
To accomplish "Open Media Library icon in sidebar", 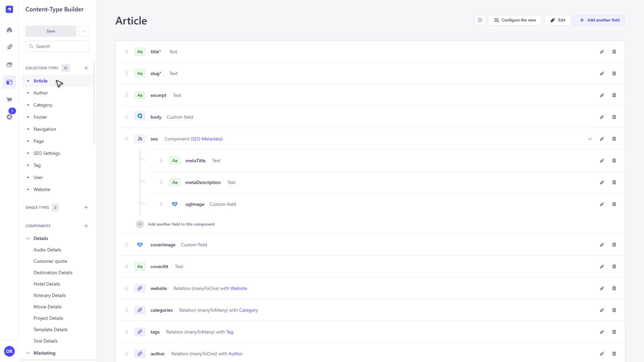I will [x=9, y=65].
